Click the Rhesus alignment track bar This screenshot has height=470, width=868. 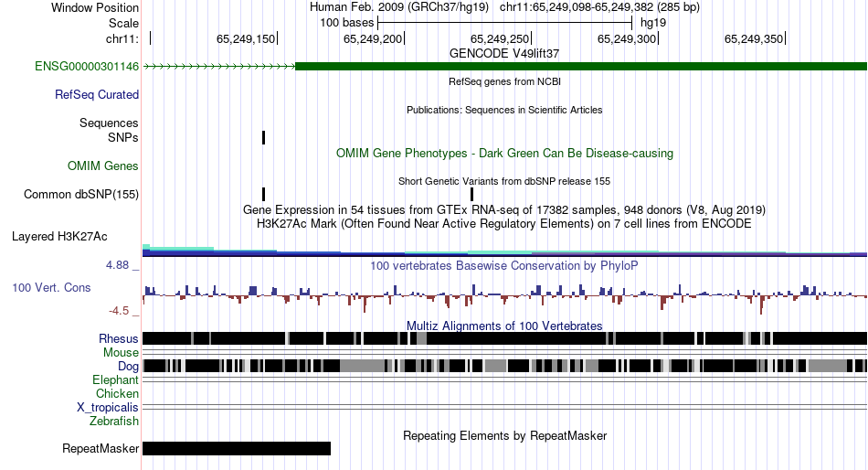tap(504, 338)
